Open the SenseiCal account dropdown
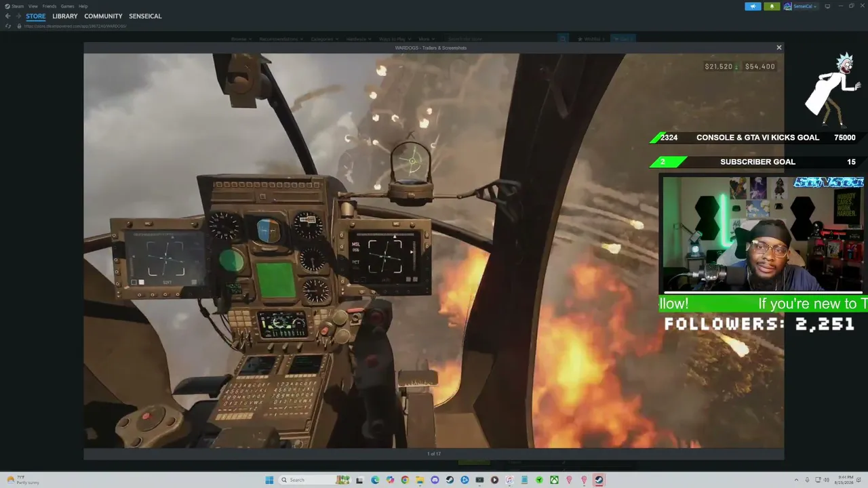The image size is (868, 488). point(801,6)
